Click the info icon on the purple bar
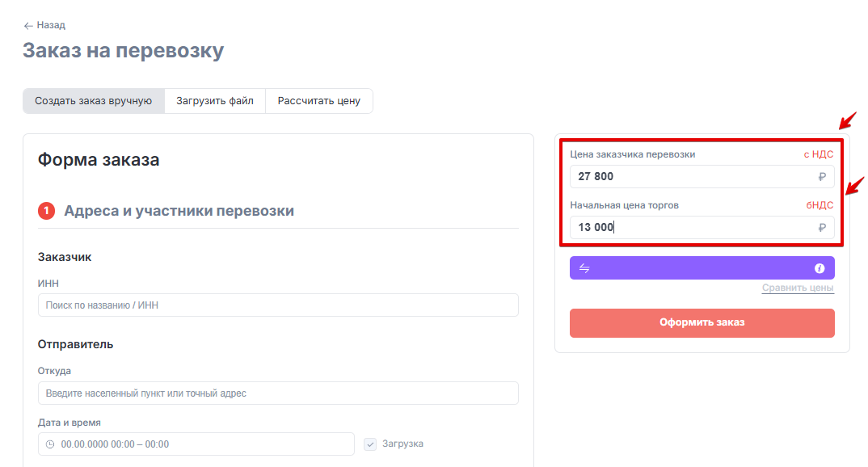 click(820, 268)
